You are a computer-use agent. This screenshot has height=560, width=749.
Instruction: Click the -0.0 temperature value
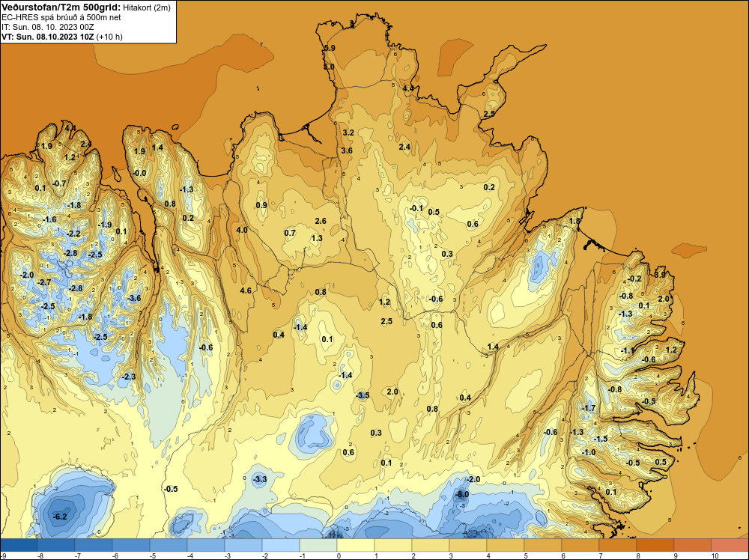tap(139, 173)
